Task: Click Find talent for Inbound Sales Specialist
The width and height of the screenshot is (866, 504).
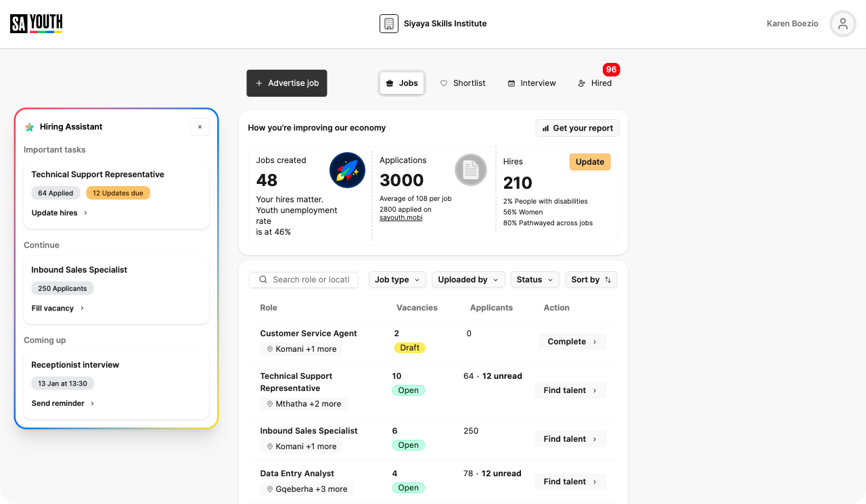Action: click(570, 439)
